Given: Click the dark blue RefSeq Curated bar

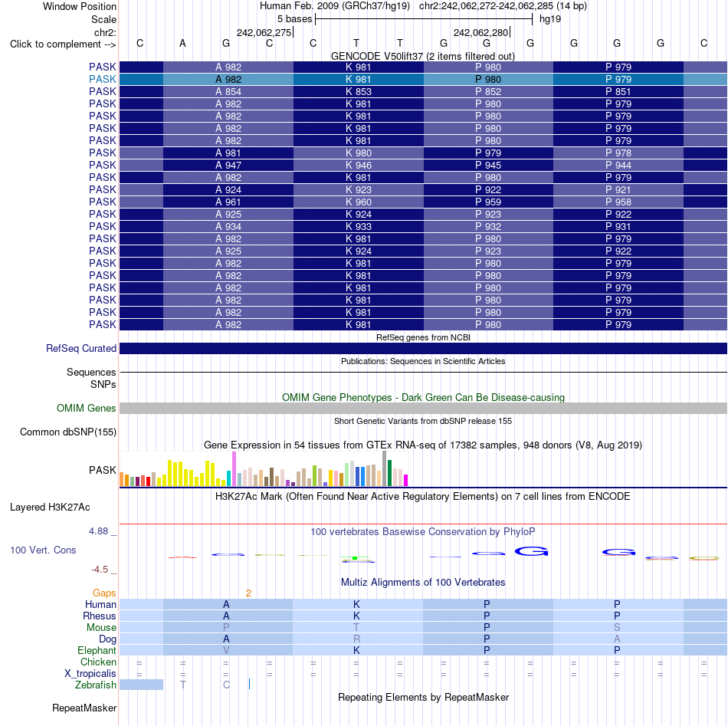Looking at the screenshot, I should [423, 348].
